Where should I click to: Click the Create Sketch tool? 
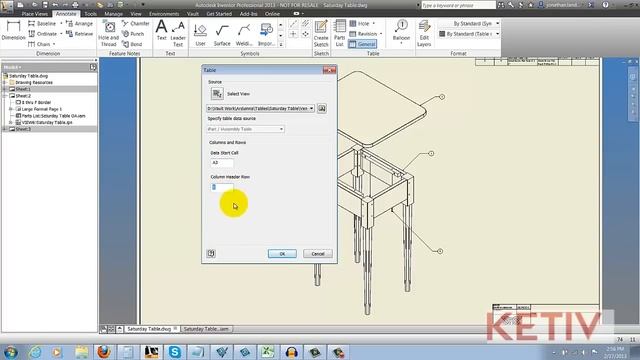[x=321, y=33]
